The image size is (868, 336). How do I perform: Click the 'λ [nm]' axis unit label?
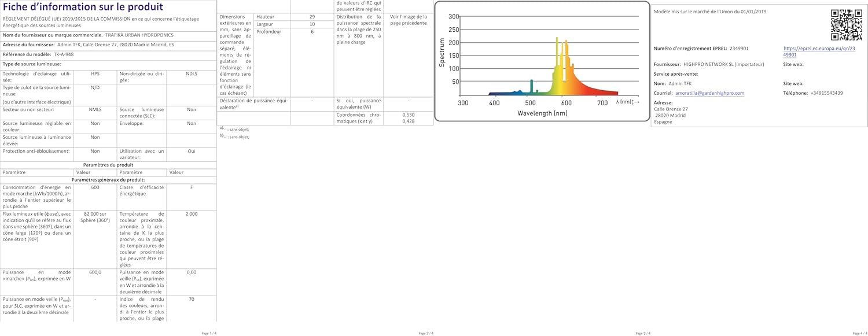click(x=627, y=102)
